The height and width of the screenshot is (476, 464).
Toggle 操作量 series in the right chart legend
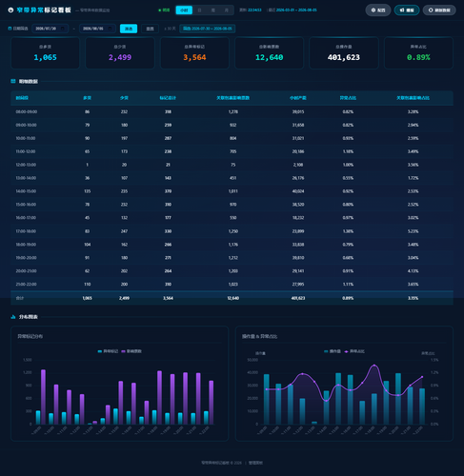[333, 351]
